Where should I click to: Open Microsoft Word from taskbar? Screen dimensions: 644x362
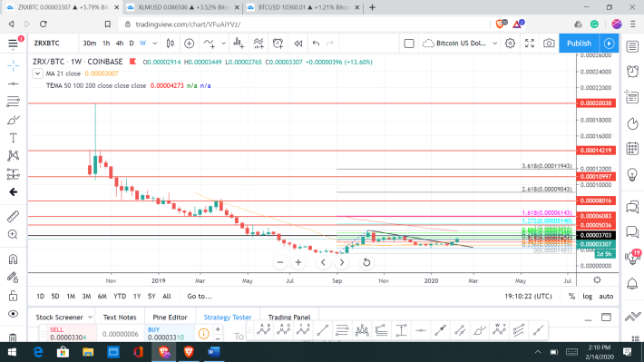pos(213,352)
